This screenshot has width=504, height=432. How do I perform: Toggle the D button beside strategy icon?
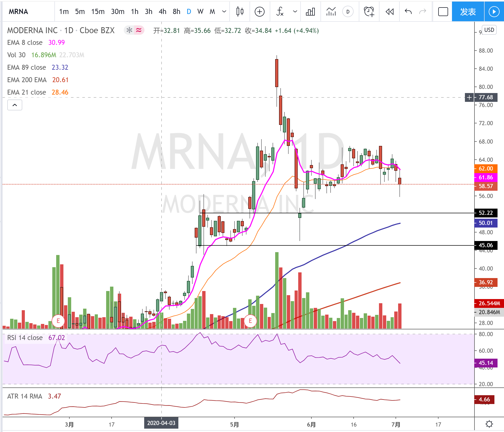coord(348,12)
